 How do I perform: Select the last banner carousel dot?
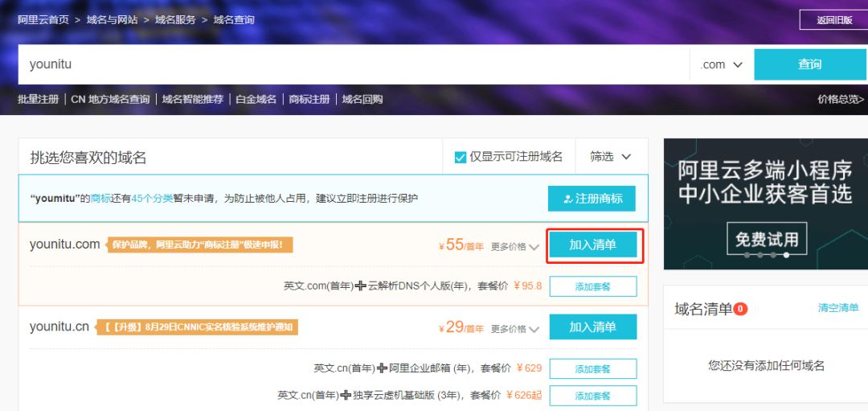[x=786, y=255]
